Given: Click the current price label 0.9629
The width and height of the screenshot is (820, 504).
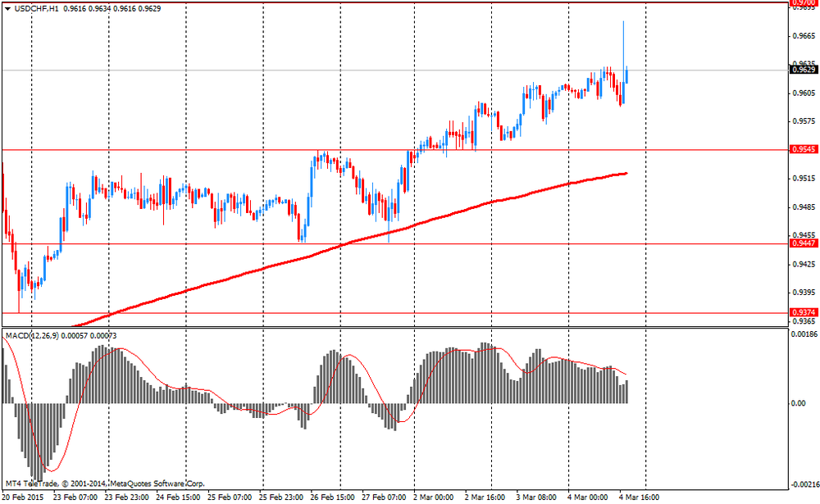Looking at the screenshot, I should (804, 70).
